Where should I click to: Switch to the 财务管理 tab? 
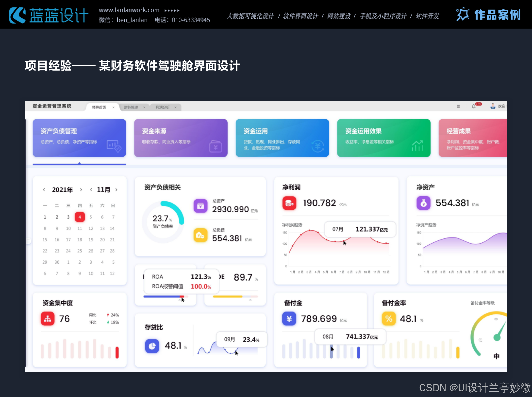click(131, 107)
